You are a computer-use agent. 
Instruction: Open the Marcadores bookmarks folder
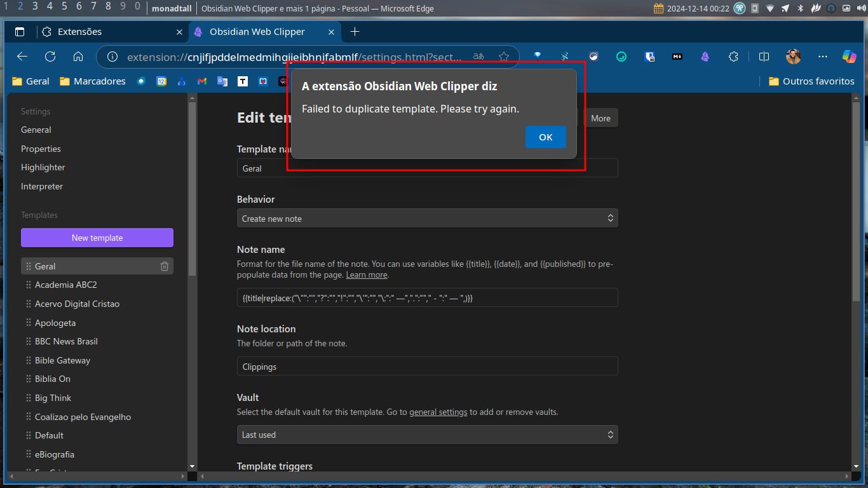(x=92, y=81)
